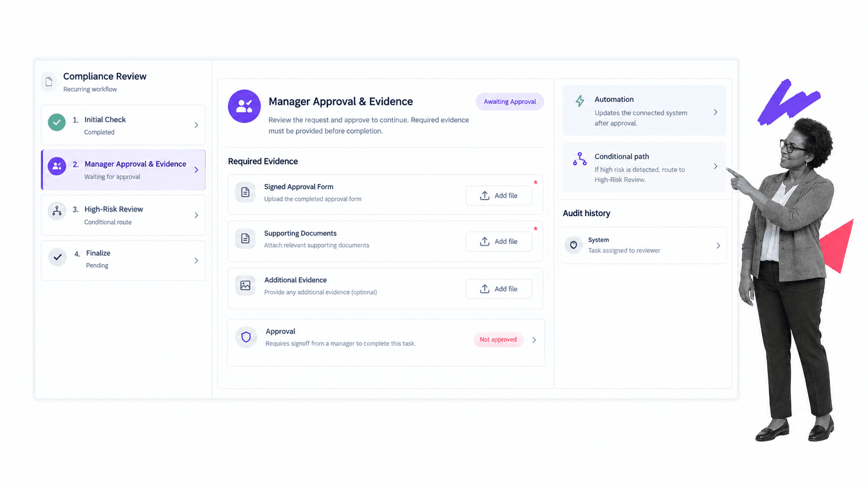Expand the Initial Check step chevron
Image resolution: width=868 pixels, height=489 pixels.
[x=196, y=125]
